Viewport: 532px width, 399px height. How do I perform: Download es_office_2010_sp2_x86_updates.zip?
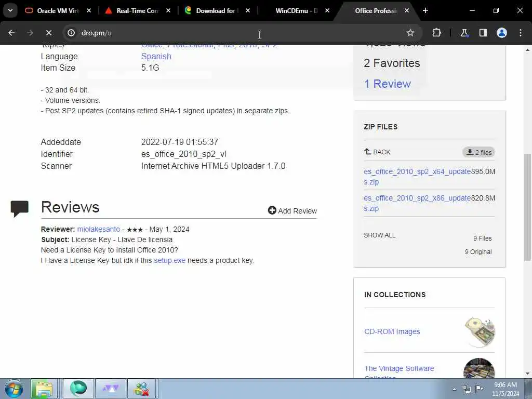pyautogui.click(x=417, y=203)
